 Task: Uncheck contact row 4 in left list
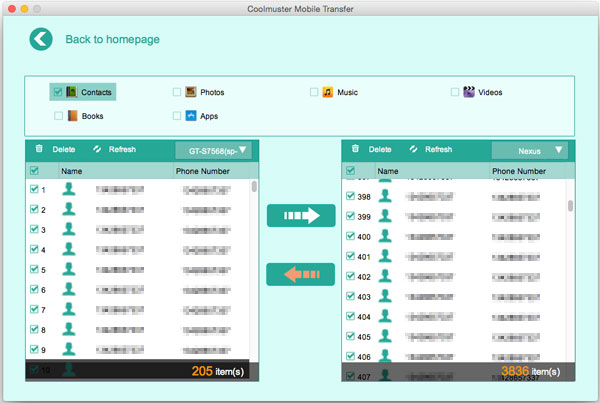coord(34,249)
